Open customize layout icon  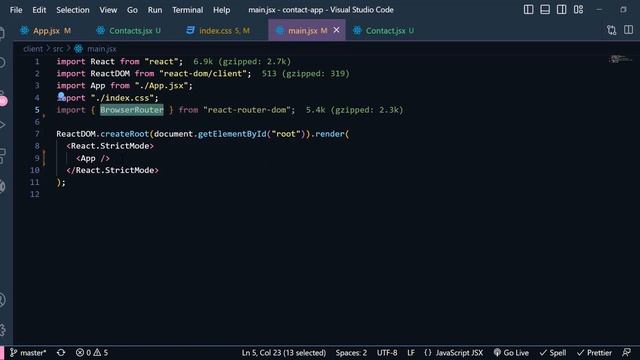click(578, 9)
